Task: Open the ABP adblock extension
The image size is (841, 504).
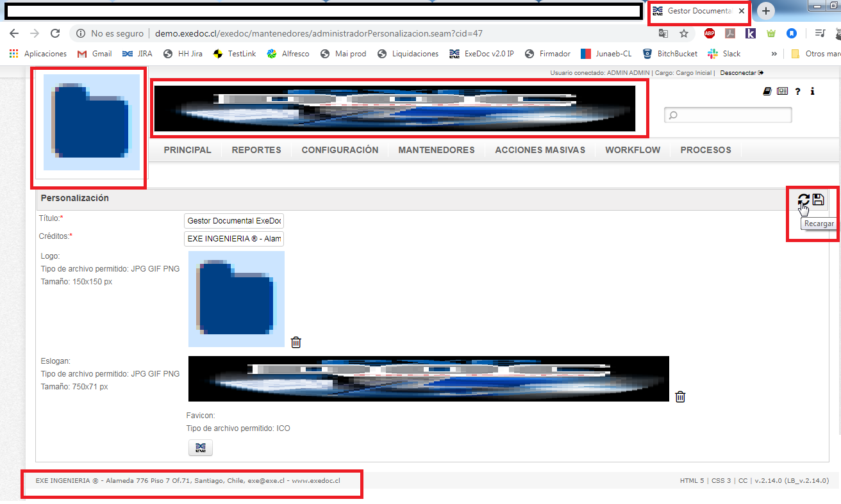Action: [x=710, y=33]
